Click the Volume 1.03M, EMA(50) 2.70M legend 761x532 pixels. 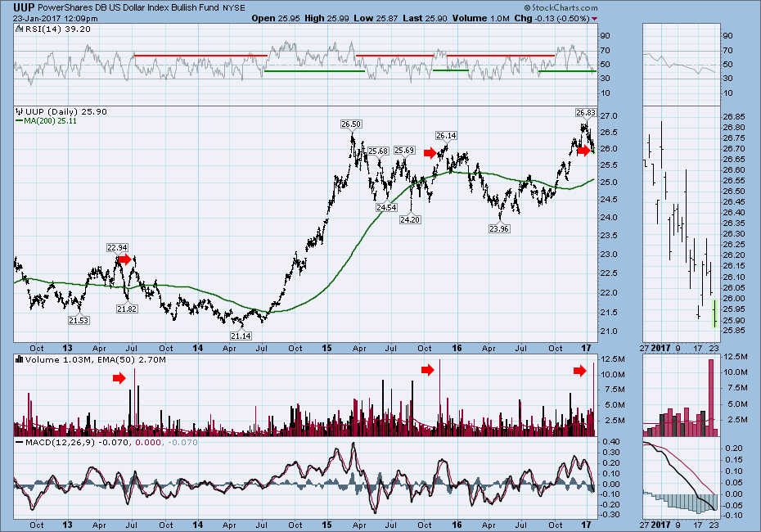coord(96,359)
